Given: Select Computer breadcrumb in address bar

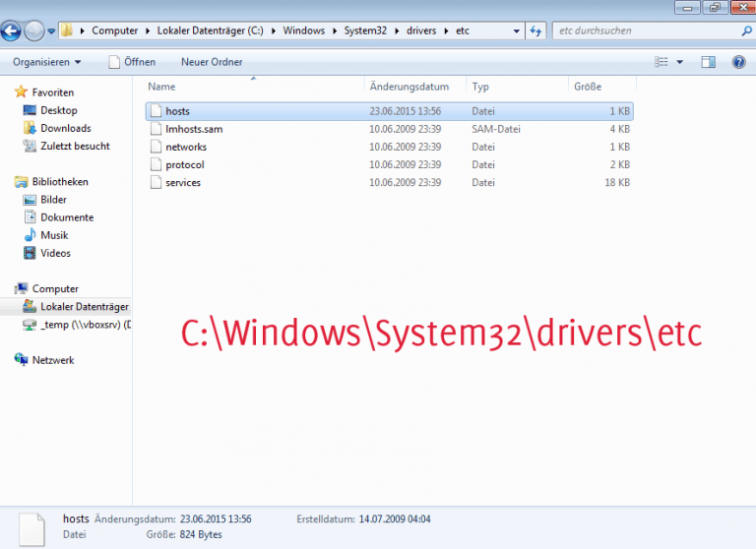Looking at the screenshot, I should coord(115,30).
